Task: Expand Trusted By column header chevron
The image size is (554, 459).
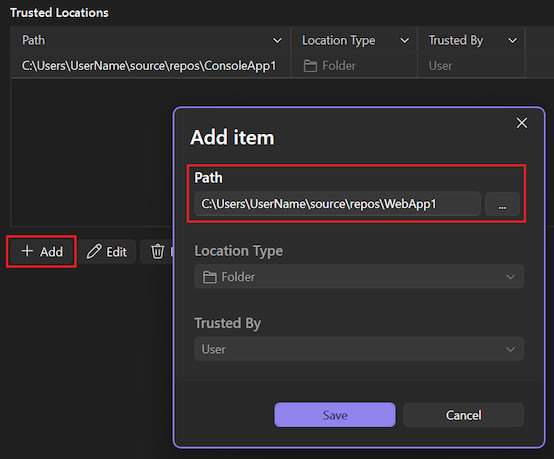Action: [512, 41]
